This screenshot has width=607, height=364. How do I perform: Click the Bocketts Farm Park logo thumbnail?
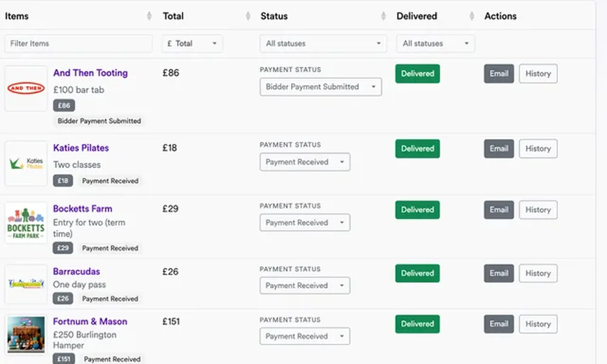[x=26, y=223]
